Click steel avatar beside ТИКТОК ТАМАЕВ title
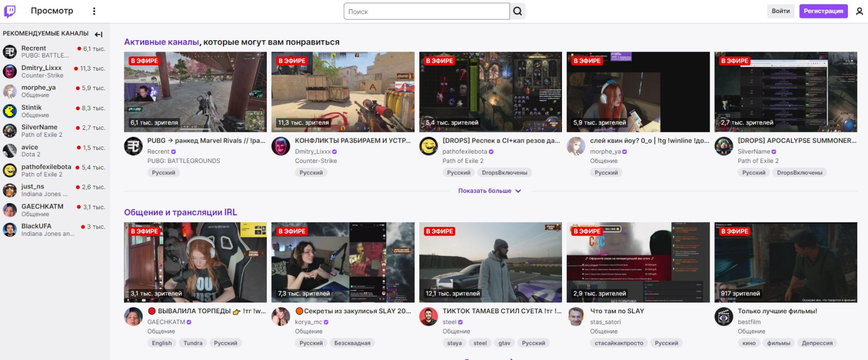This screenshot has height=360, width=868. click(x=429, y=317)
